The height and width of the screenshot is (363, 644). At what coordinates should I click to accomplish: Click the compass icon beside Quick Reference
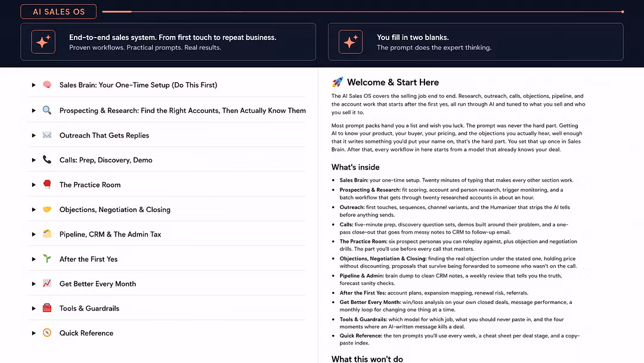[x=47, y=333]
